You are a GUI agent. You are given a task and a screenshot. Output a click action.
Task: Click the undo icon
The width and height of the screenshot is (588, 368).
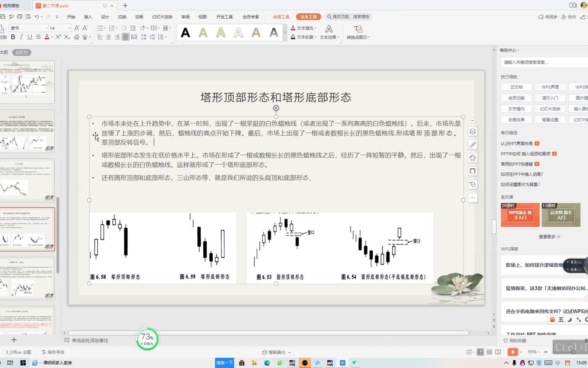(x=37, y=17)
